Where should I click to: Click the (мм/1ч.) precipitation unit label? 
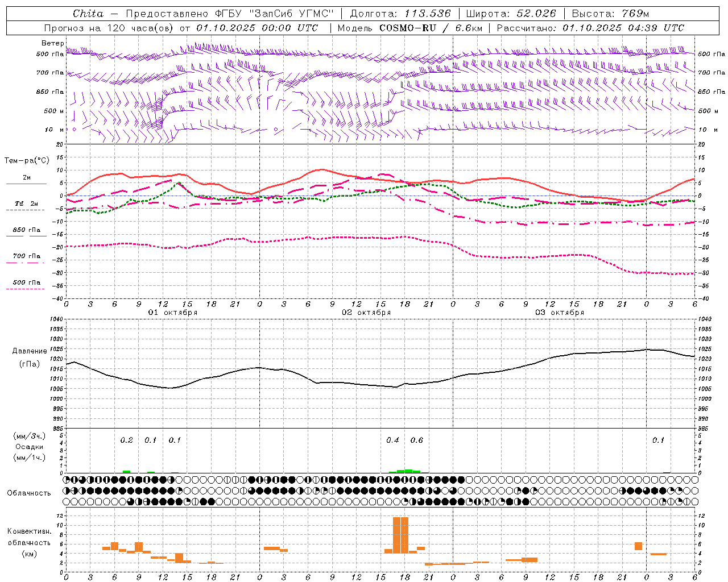[x=30, y=458]
